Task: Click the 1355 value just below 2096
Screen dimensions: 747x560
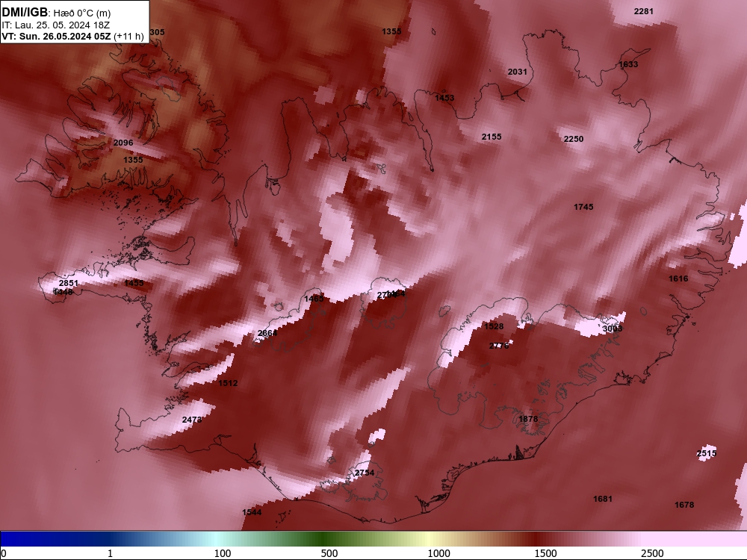Action: (x=133, y=160)
